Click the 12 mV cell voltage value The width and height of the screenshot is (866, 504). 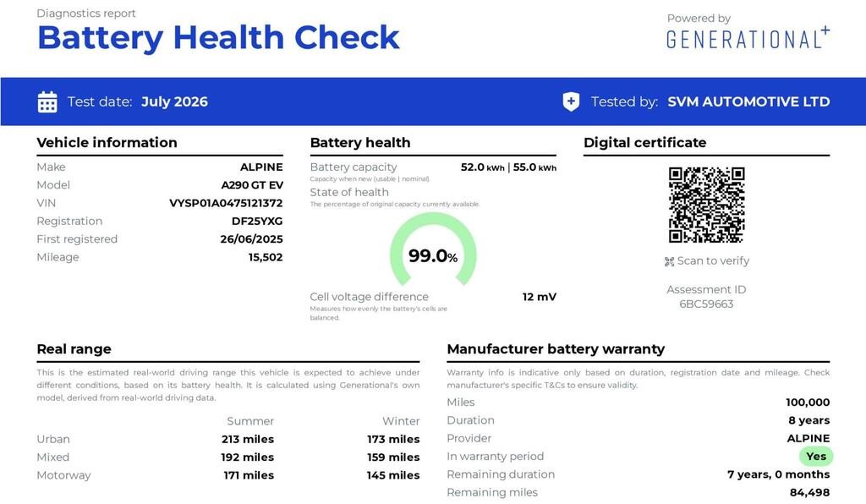click(x=539, y=297)
